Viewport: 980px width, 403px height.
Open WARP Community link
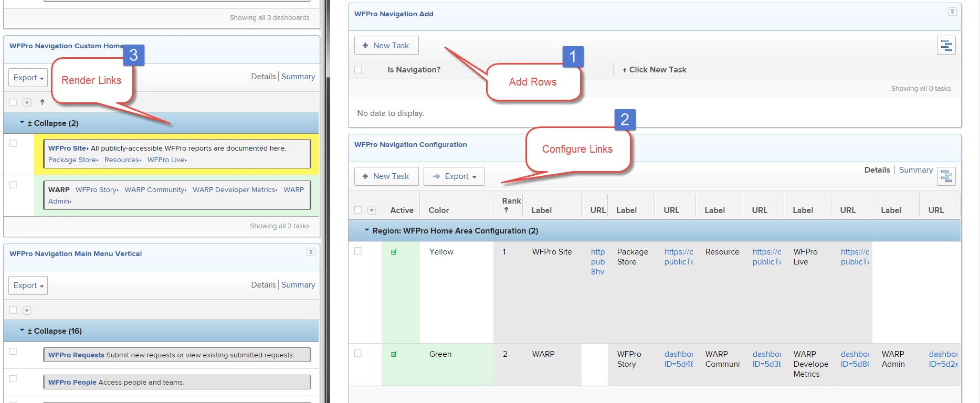point(155,190)
